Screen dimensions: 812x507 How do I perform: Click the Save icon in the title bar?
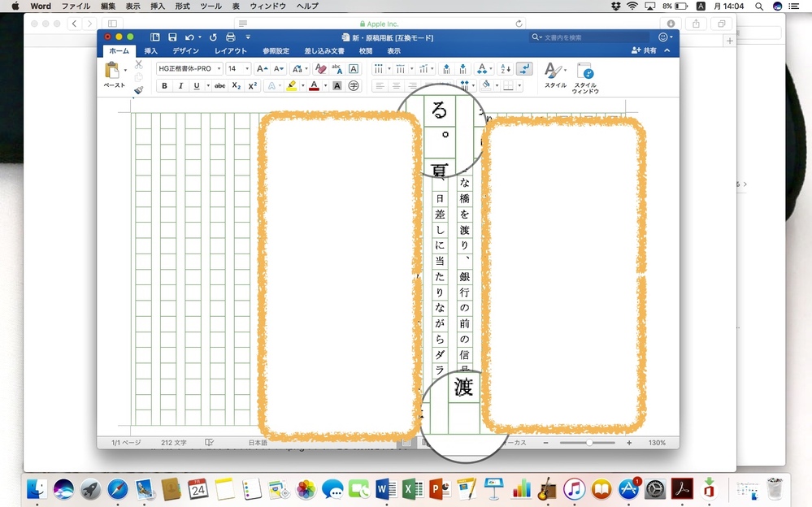172,37
